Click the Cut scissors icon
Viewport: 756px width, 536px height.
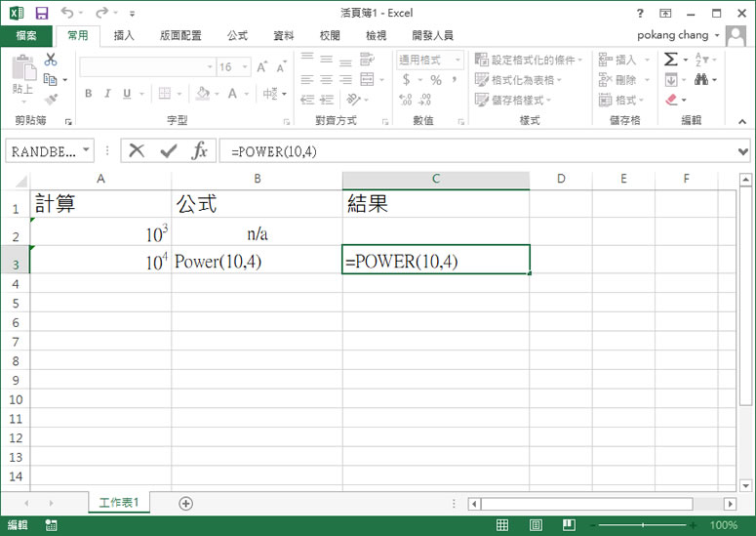point(50,59)
